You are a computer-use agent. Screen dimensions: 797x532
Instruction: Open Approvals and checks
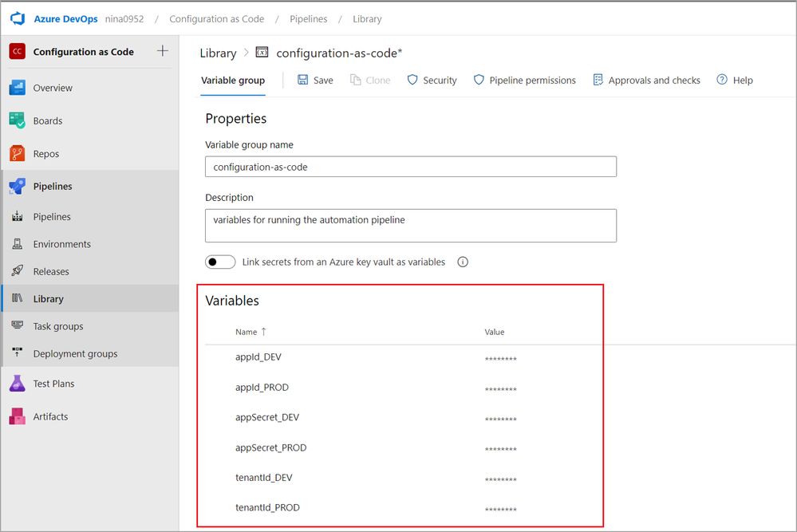[x=646, y=80]
